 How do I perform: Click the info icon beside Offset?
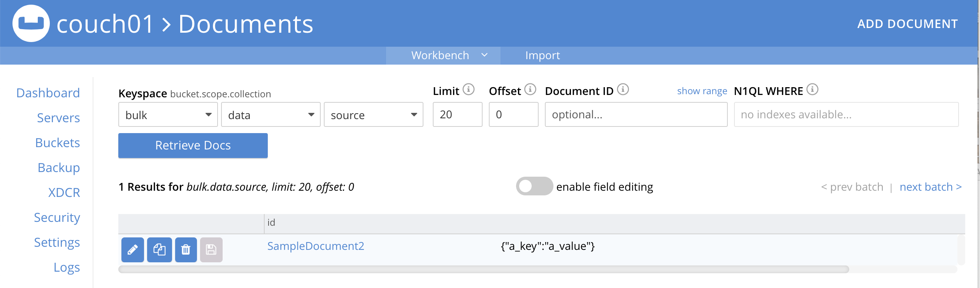[530, 90]
